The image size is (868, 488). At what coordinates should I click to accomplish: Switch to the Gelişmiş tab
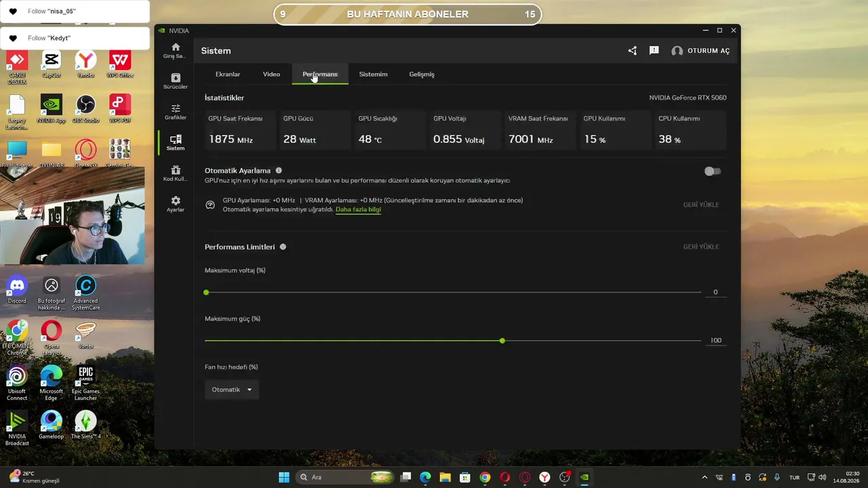422,74
